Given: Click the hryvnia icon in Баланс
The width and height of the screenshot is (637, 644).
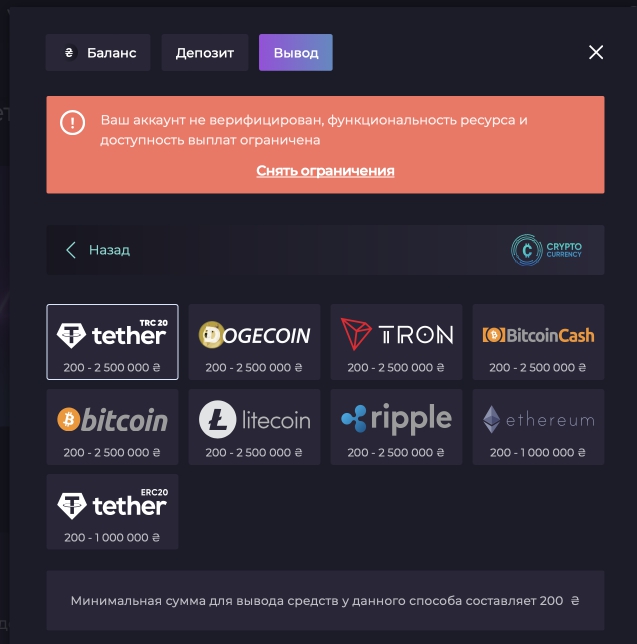Looking at the screenshot, I should click(69, 53).
